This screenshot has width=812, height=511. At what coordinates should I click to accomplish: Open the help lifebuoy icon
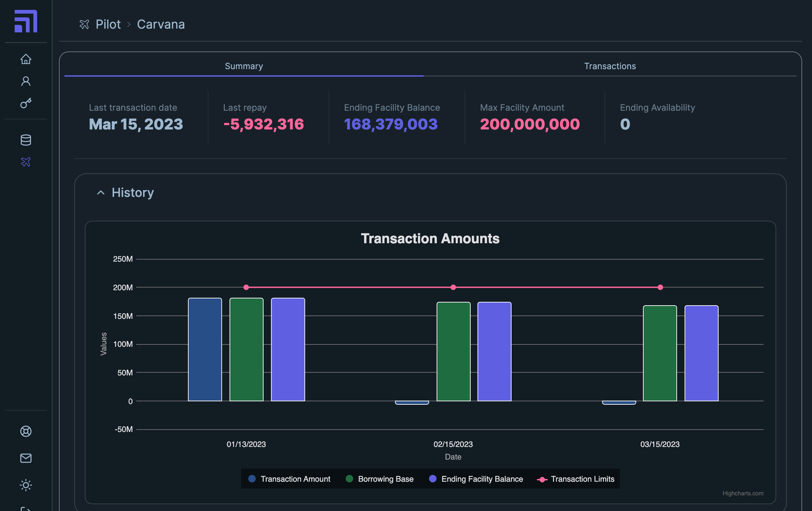click(26, 431)
